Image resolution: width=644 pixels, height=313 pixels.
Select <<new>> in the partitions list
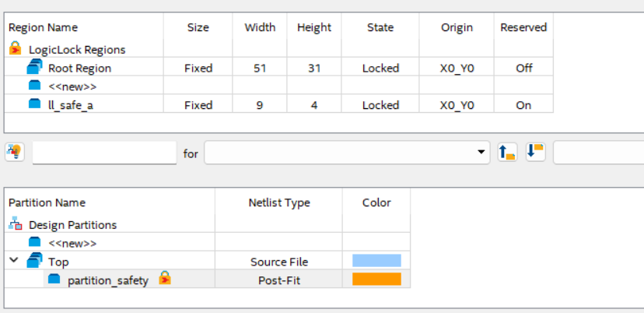(x=73, y=243)
